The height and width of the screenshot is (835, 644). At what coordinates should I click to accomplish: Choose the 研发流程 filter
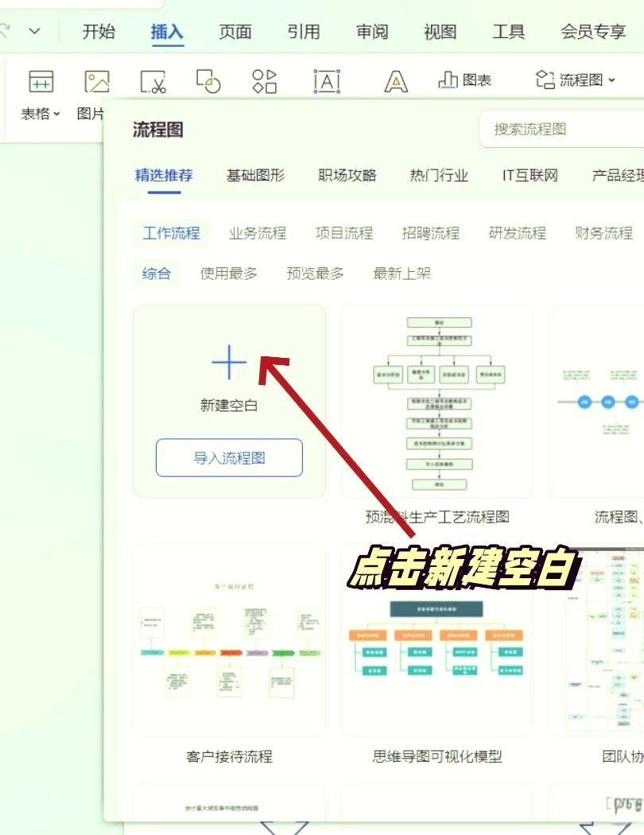coord(518,233)
